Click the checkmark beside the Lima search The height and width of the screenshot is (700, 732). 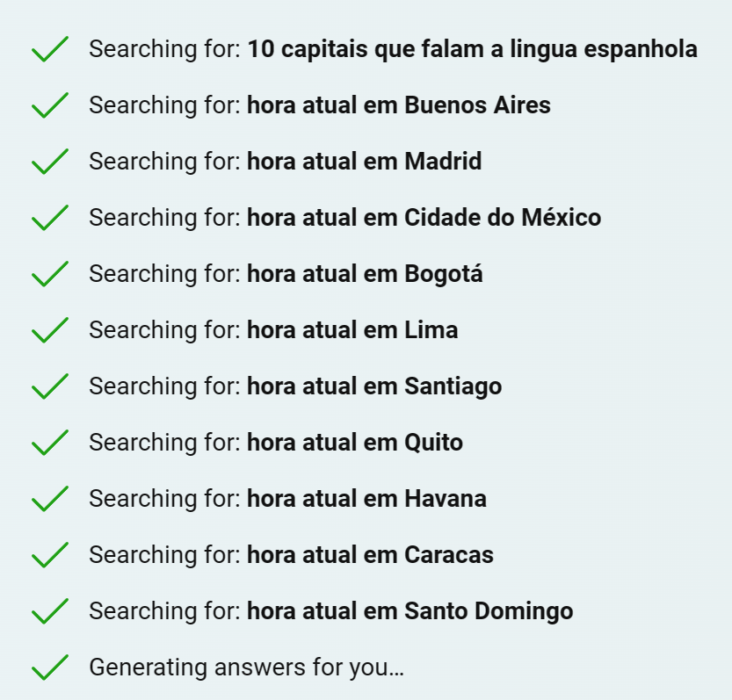click(50, 331)
